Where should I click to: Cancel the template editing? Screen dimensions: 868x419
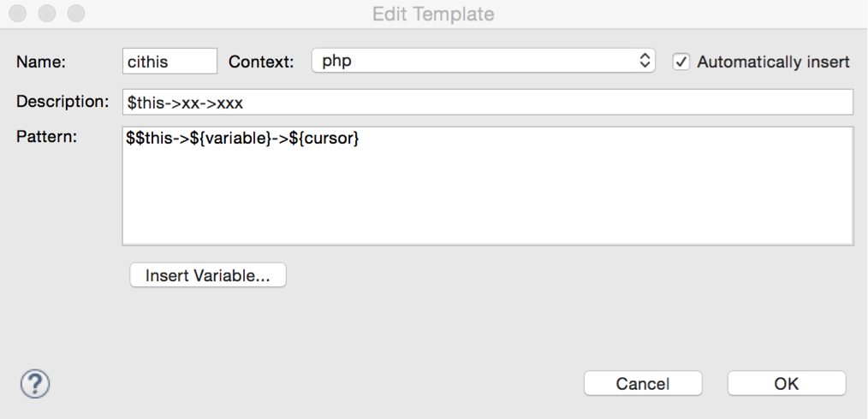coord(643,384)
